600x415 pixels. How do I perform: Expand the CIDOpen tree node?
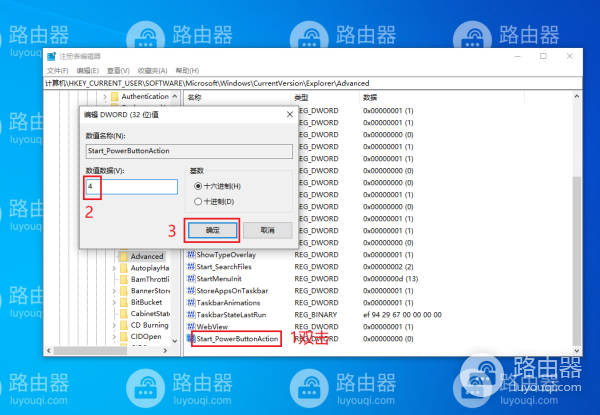tap(114, 337)
